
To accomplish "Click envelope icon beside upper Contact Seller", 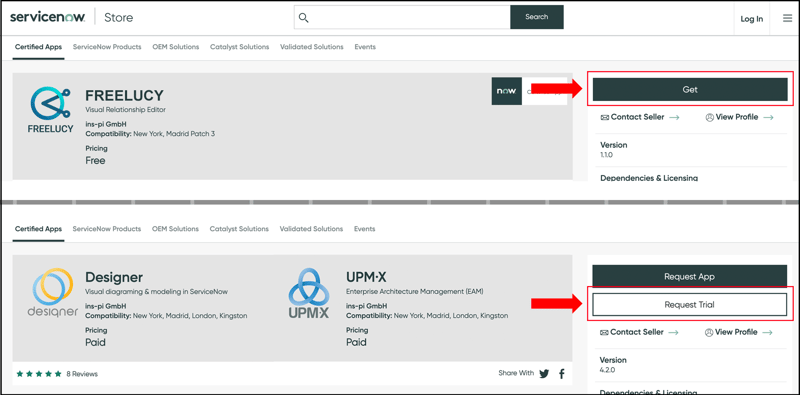I will 605,117.
